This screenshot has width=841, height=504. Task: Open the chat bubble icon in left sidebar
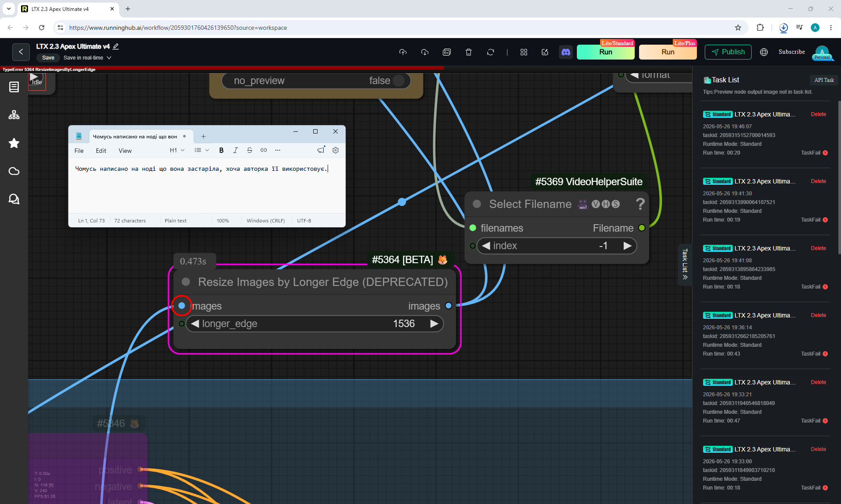pyautogui.click(x=14, y=199)
